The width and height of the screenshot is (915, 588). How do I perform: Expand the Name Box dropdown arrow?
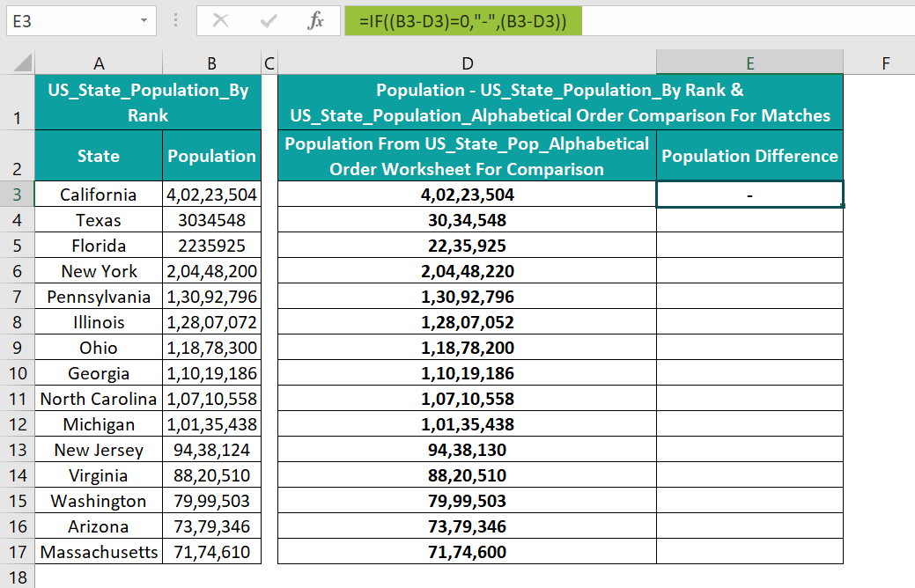coord(144,21)
